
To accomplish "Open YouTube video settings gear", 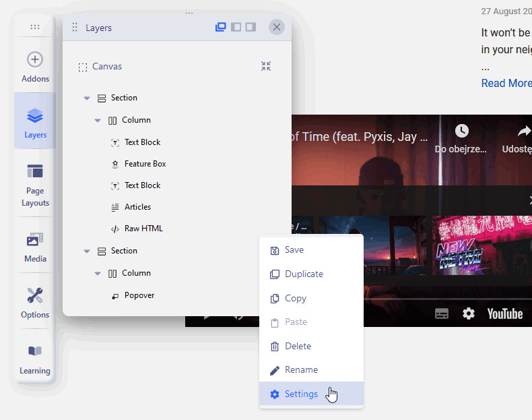I will pos(468,313).
